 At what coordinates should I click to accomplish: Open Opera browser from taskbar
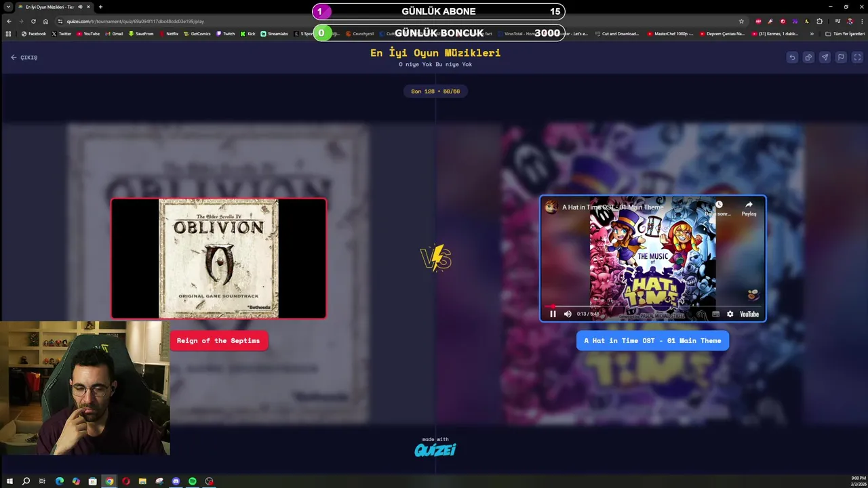tap(125, 481)
